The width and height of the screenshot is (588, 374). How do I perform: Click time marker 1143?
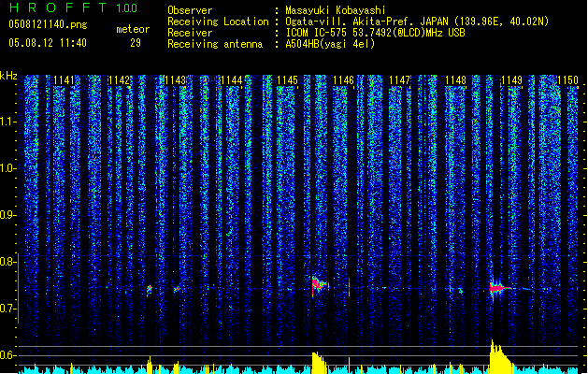pos(175,80)
